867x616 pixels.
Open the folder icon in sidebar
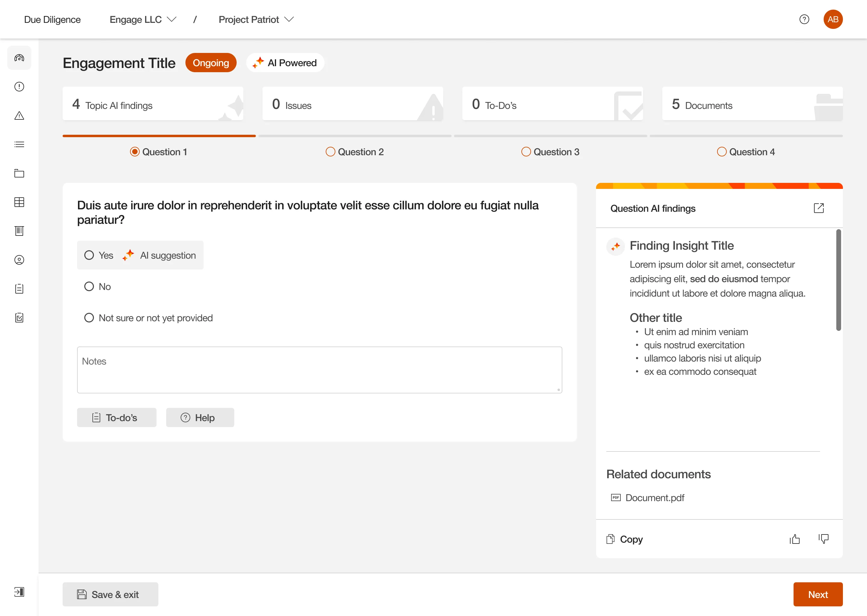tap(19, 173)
